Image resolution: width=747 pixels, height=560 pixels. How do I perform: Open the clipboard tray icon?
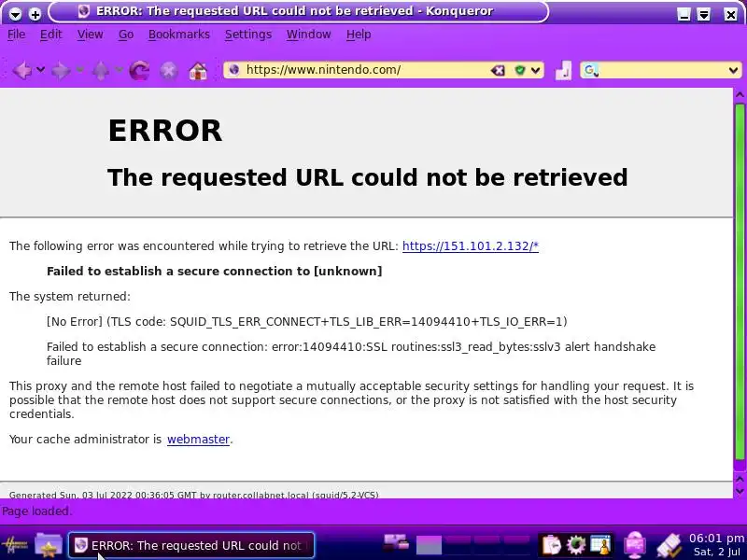(552, 545)
